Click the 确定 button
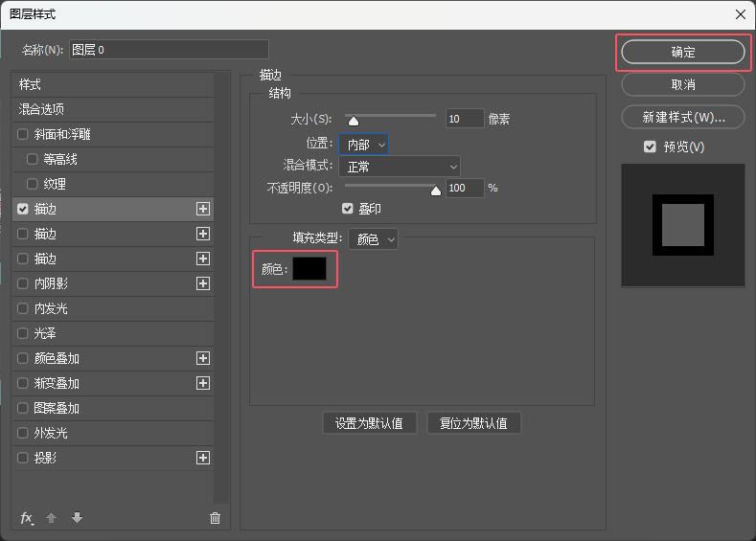 683,52
